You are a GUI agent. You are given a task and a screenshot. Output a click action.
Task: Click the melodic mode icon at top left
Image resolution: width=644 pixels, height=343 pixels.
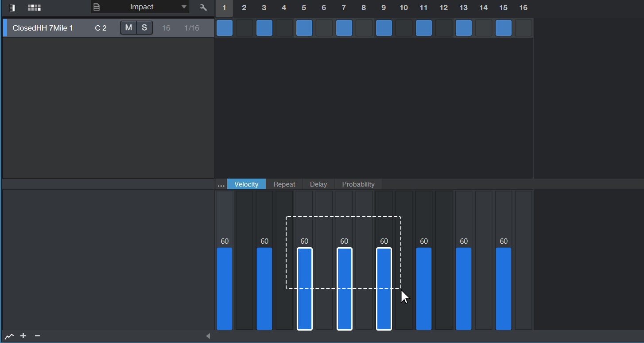click(x=12, y=8)
